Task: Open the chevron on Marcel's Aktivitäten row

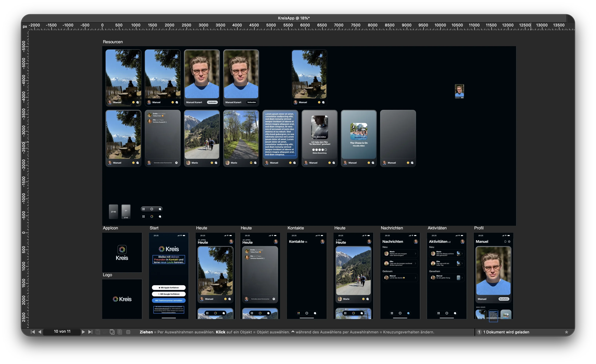Action: point(462,278)
